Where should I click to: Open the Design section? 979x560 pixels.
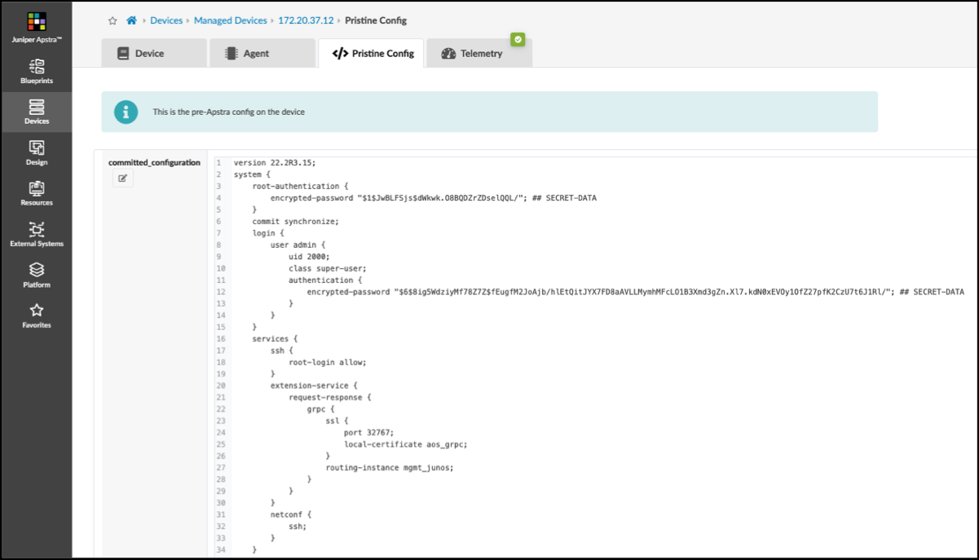[x=36, y=152]
